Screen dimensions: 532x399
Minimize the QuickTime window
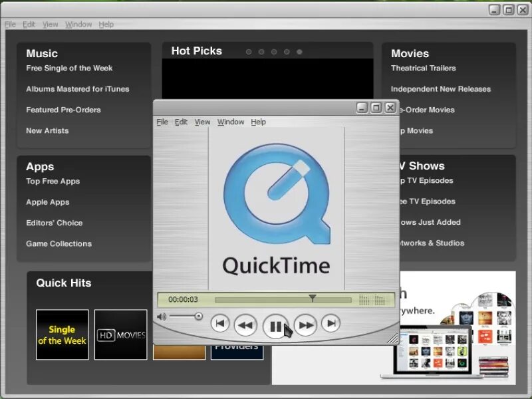362,108
